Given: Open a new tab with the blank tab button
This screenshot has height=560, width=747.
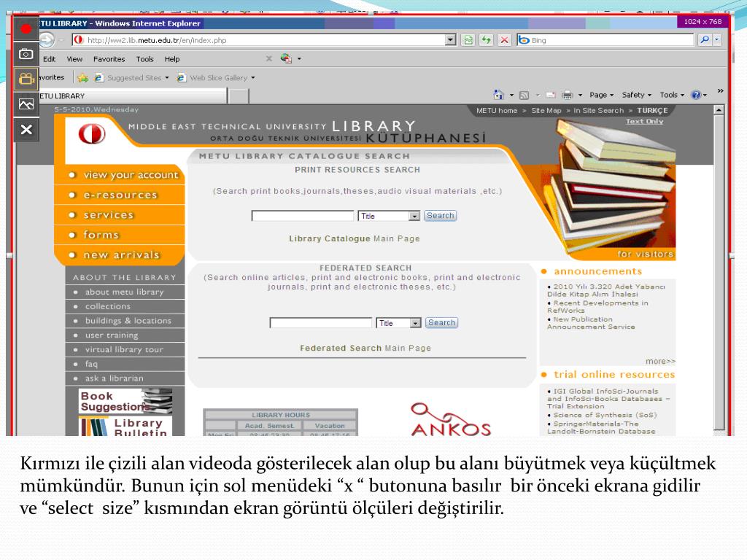Looking at the screenshot, I should pos(239,96).
